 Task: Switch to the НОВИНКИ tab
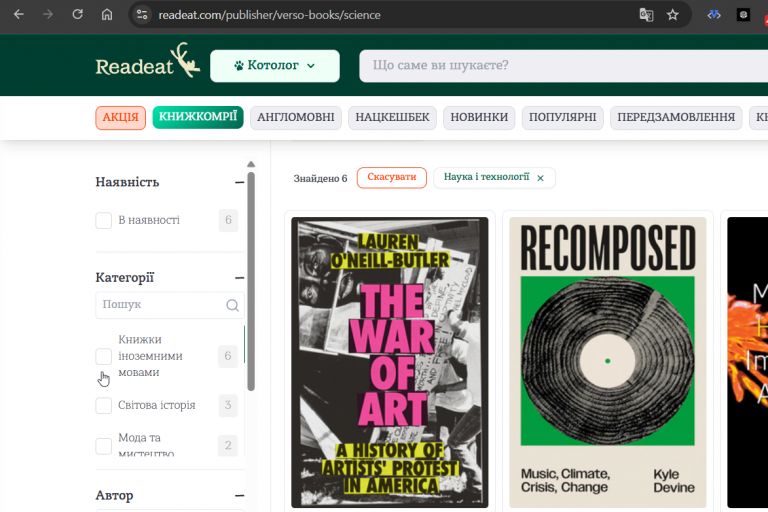coord(479,118)
